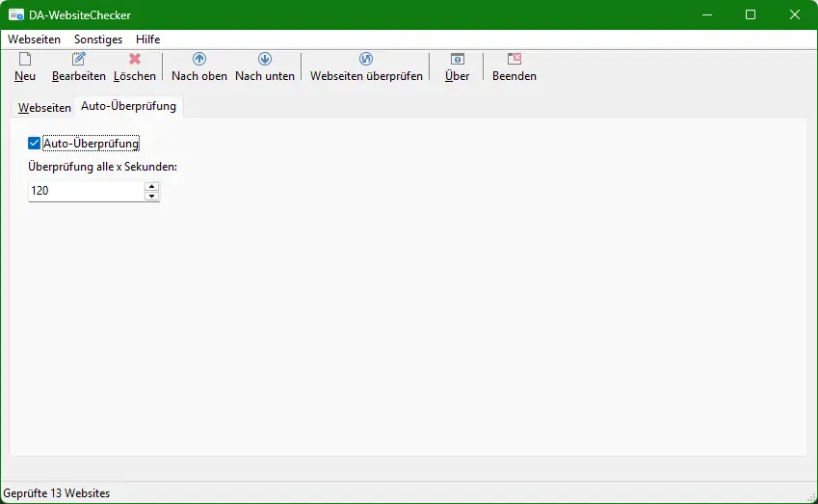Maximize the DA-WebsiteChecker window

(x=751, y=15)
